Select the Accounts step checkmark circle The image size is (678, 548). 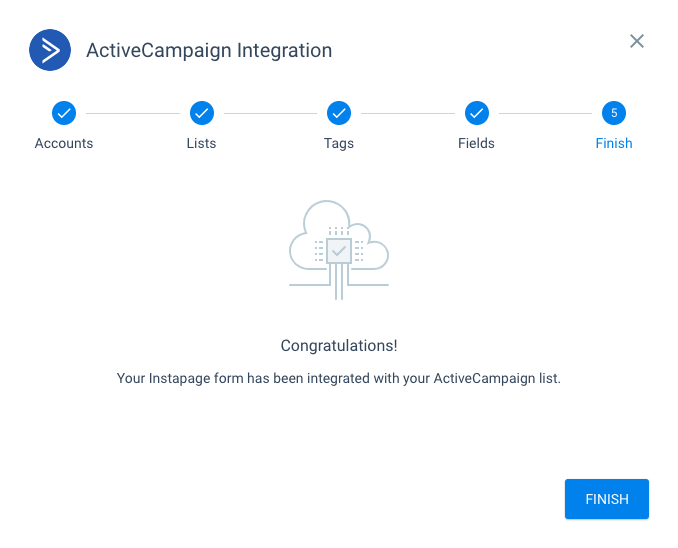tap(64, 113)
